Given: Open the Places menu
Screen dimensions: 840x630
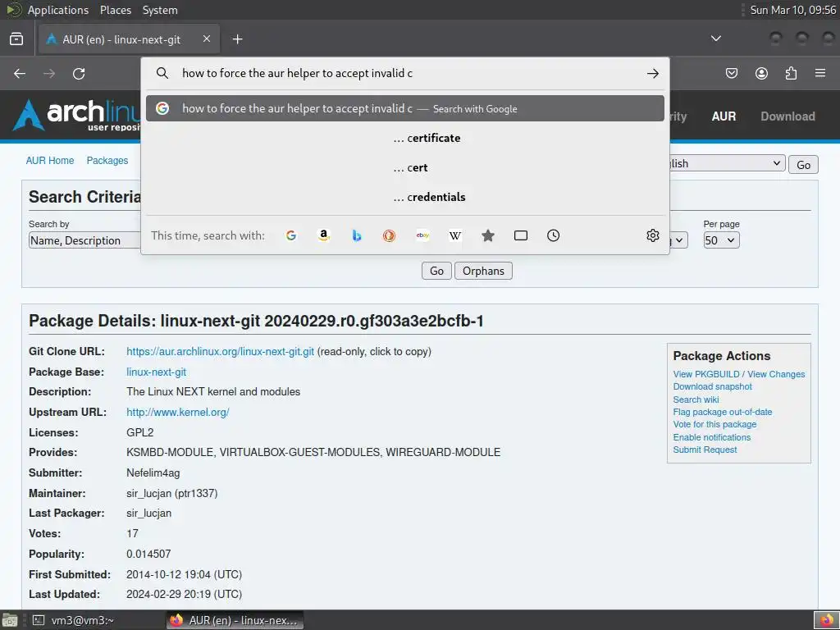Looking at the screenshot, I should pos(115,10).
